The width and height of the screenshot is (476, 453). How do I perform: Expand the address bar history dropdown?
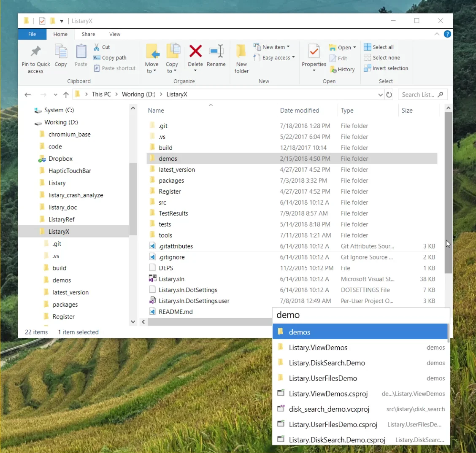tap(380, 94)
